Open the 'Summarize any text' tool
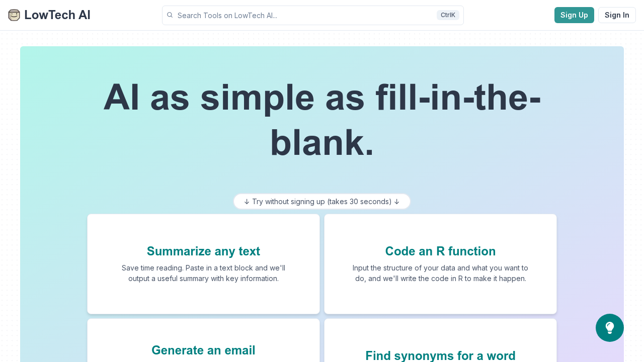644x362 pixels. click(x=203, y=251)
